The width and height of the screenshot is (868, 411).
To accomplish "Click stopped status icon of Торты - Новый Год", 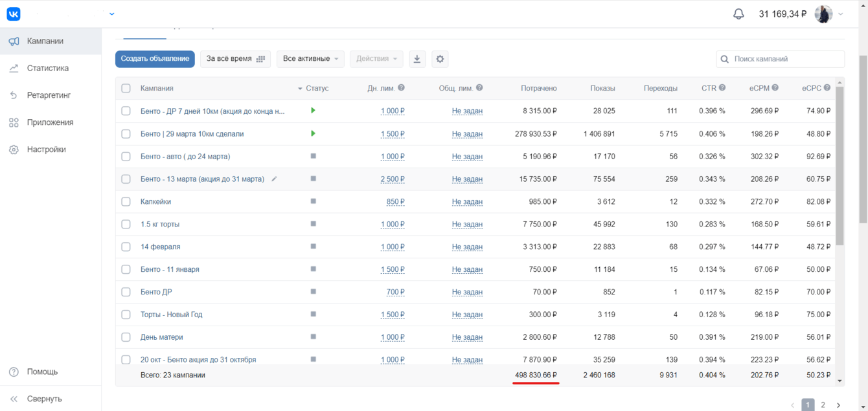I will [x=313, y=315].
